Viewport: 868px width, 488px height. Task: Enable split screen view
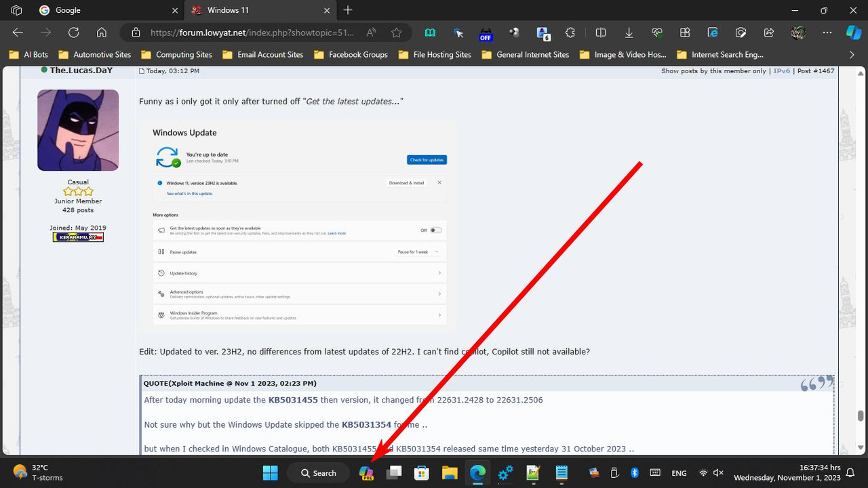pos(600,33)
